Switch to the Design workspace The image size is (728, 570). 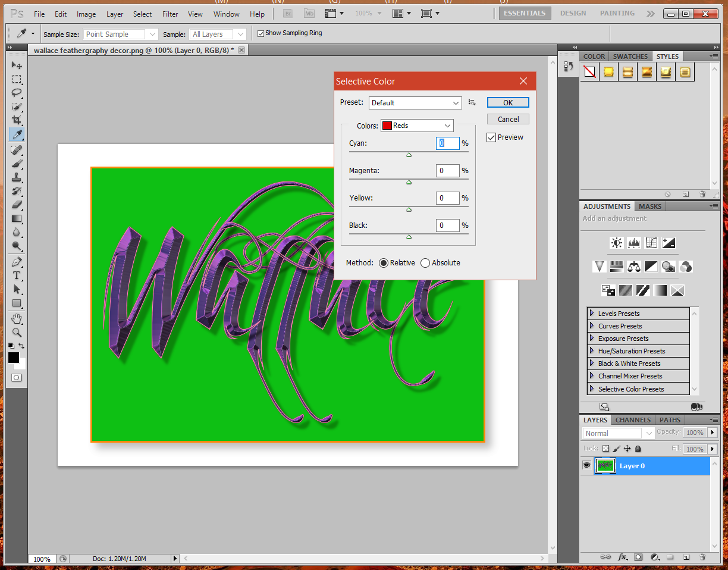tap(573, 13)
